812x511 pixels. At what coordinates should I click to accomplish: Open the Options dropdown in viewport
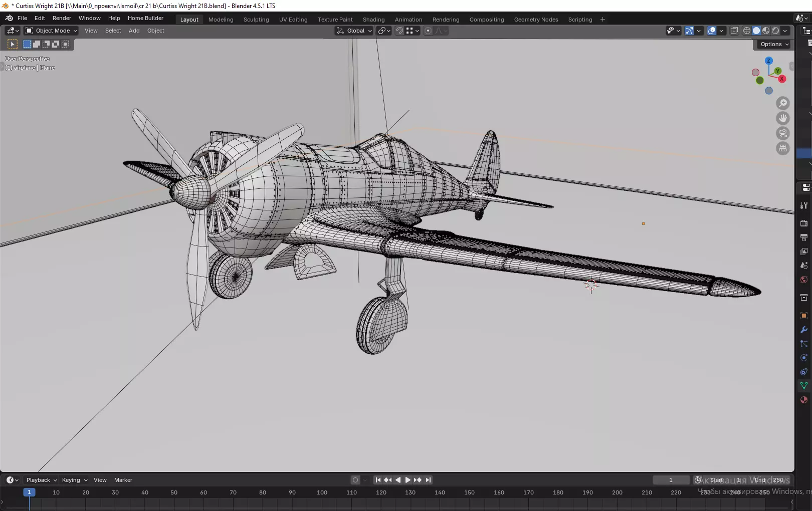[774, 44]
